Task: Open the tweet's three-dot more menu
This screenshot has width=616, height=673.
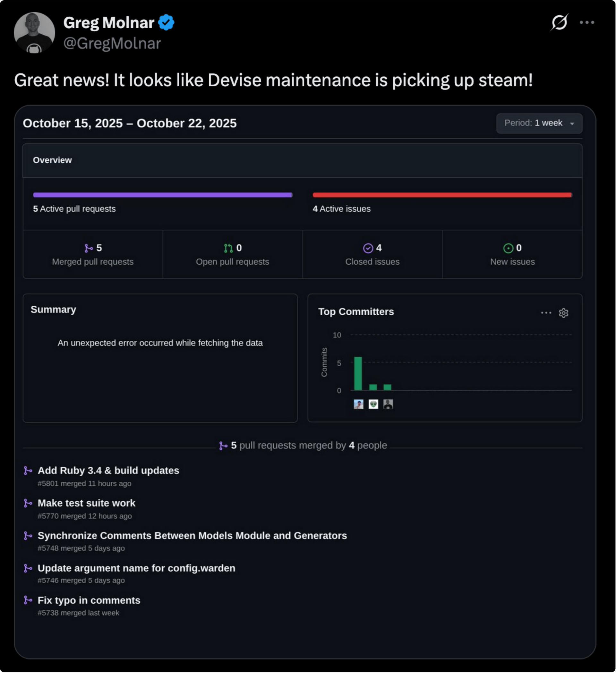Action: point(587,22)
